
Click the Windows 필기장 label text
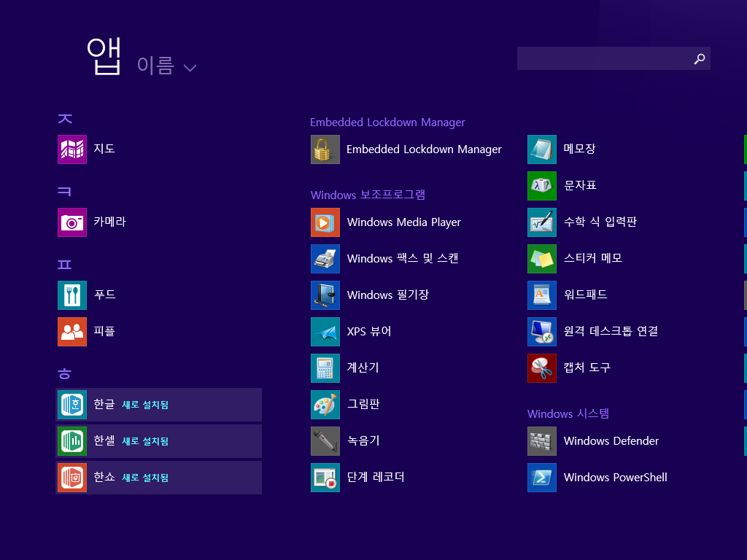point(388,295)
